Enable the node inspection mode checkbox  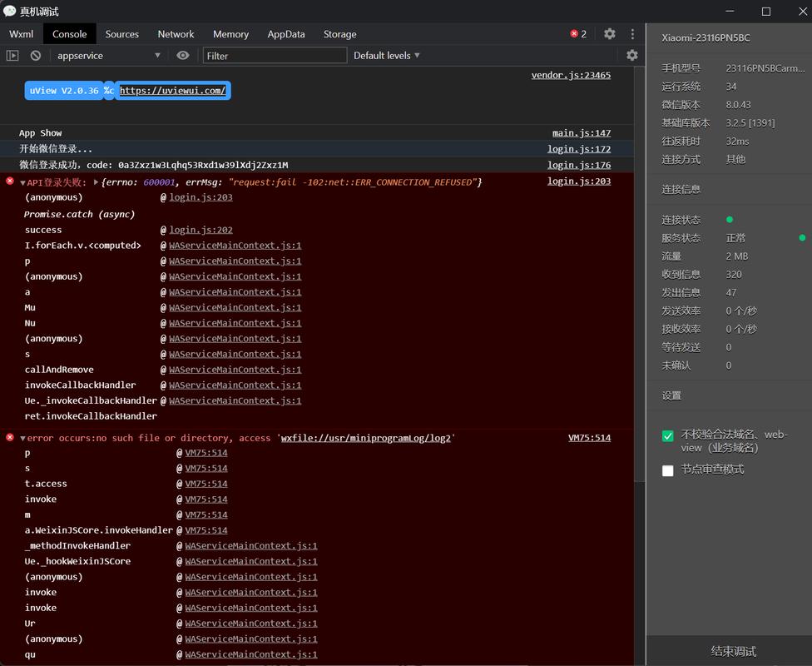pyautogui.click(x=667, y=470)
